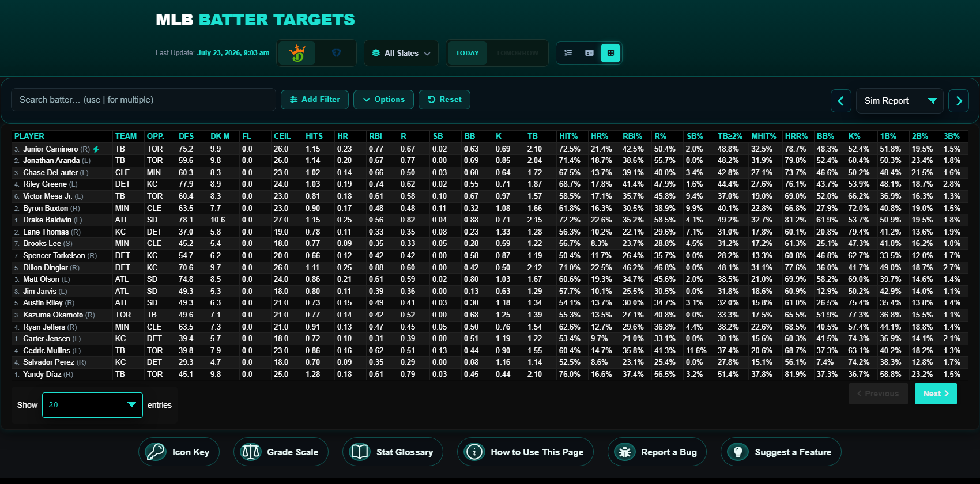Select the TODAY tab
980x484 pixels.
(468, 53)
